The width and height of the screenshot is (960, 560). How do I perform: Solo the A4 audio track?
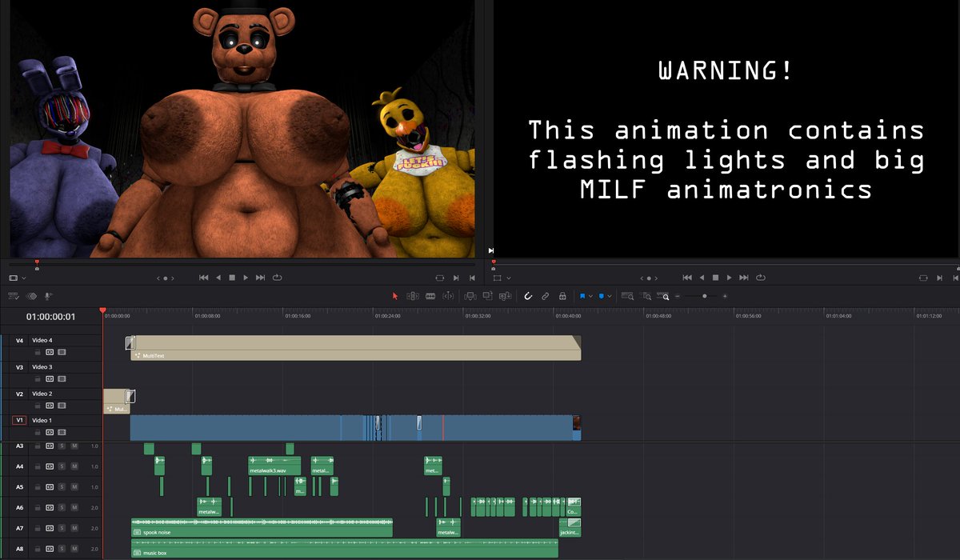pos(62,466)
